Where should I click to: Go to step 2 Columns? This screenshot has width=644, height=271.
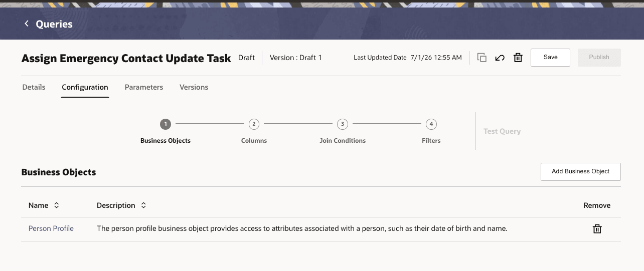coord(254,124)
